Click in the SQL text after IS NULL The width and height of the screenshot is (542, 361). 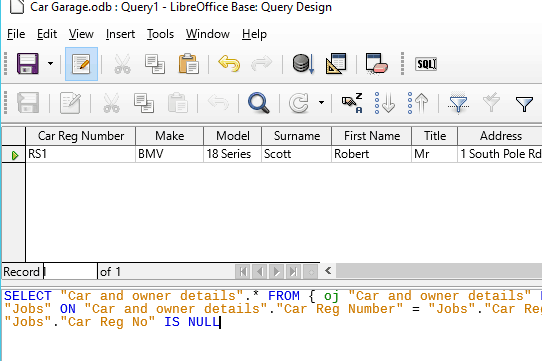pos(220,322)
